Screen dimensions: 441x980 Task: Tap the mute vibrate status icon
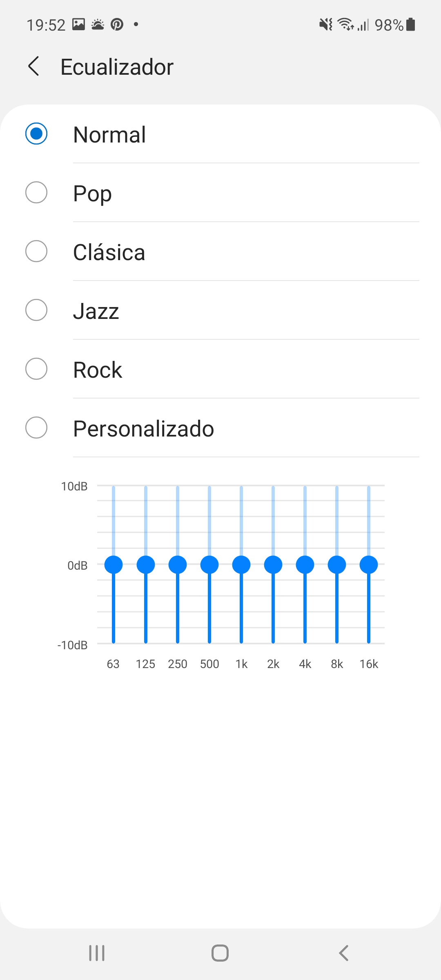(326, 24)
